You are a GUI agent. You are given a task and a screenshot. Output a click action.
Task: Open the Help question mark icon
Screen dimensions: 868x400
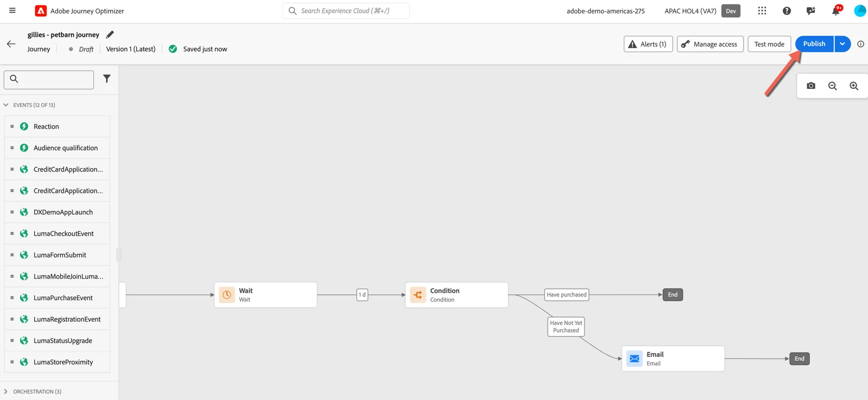tap(787, 11)
